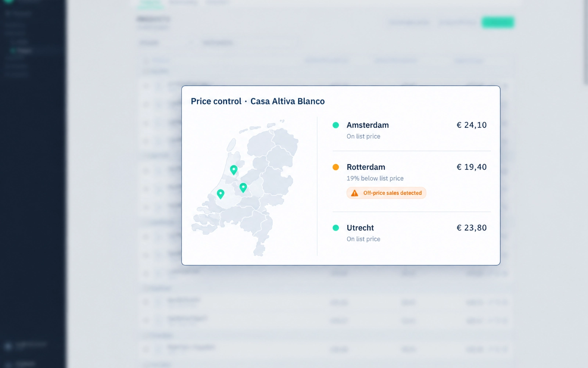Click the orange status dot next to Rotterdam
Screen dimensions: 588x368
tap(336, 167)
